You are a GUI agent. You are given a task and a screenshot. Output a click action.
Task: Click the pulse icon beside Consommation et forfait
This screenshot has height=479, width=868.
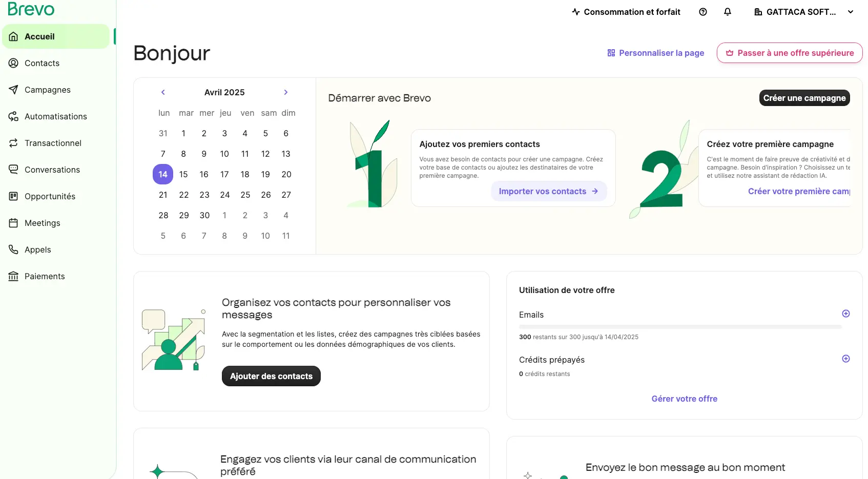click(x=576, y=12)
